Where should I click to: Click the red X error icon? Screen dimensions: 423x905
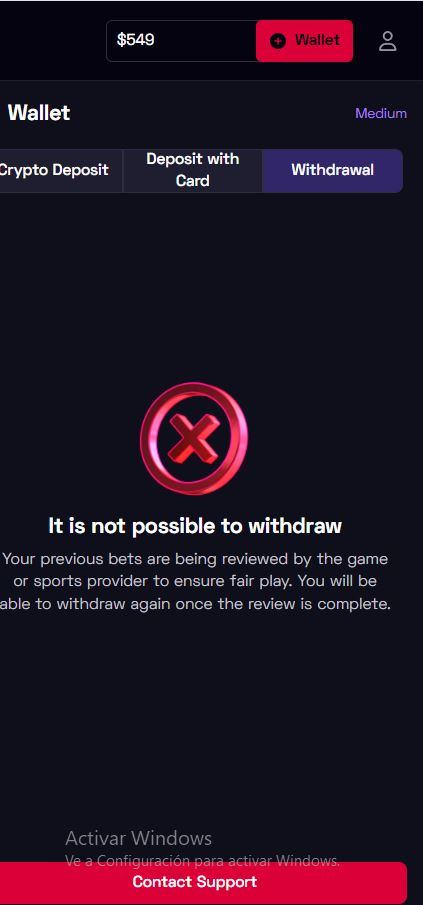click(x=194, y=440)
